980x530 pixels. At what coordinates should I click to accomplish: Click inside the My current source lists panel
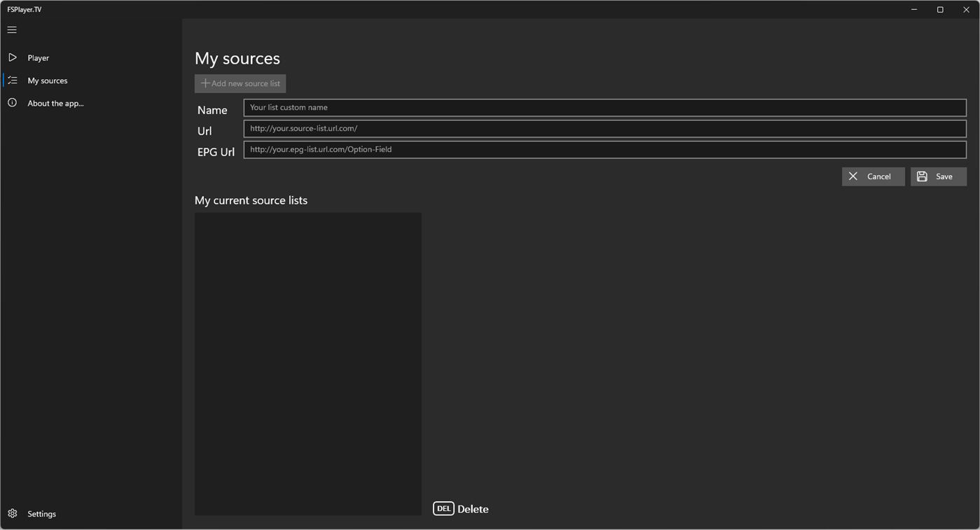(308, 364)
